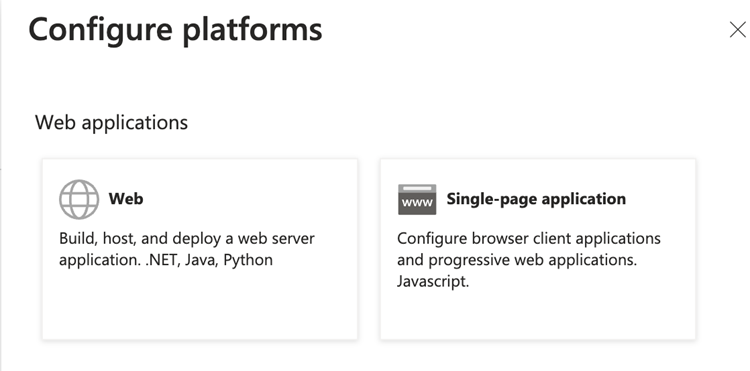
Task: Choose the Single-page application card
Action: tap(538, 249)
